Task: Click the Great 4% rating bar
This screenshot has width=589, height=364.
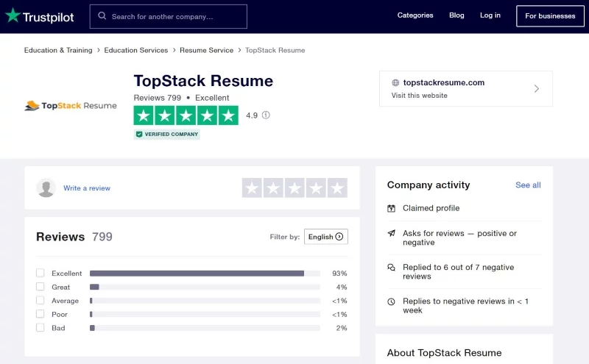Action: pyautogui.click(x=205, y=287)
